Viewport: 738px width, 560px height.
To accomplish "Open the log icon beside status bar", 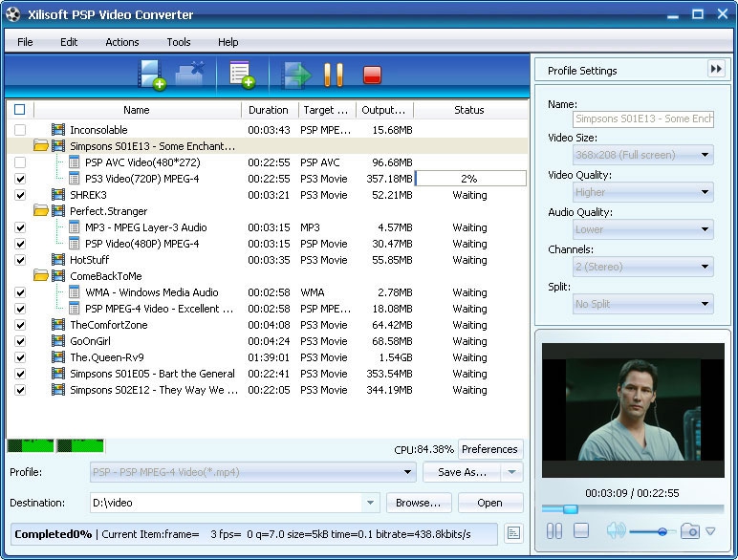I will 513,533.
